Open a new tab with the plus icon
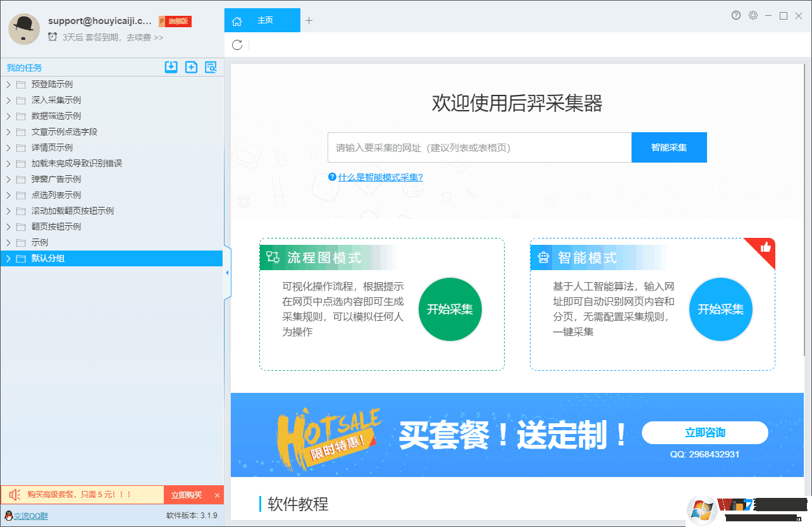 (309, 20)
